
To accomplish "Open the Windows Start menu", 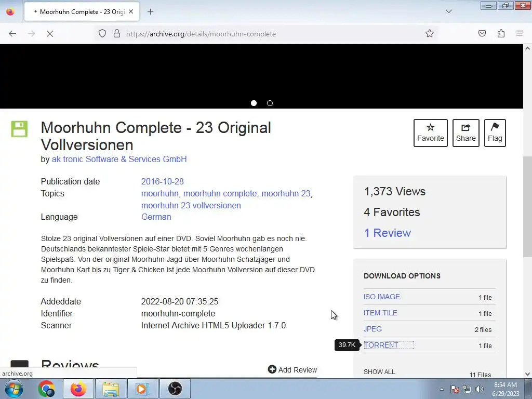I will [14, 389].
